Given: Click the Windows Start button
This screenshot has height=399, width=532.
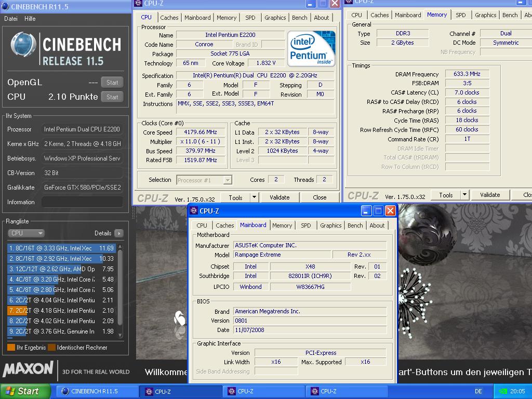Looking at the screenshot, I should coord(25,391).
